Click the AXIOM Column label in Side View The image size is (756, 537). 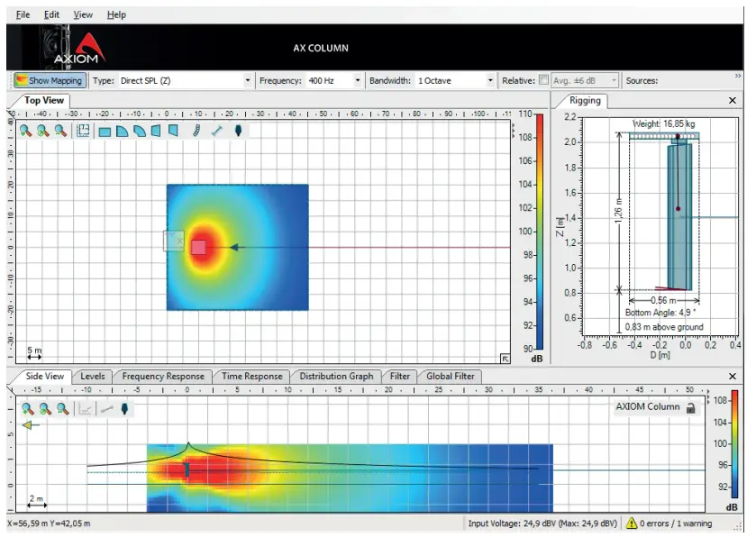click(x=648, y=407)
